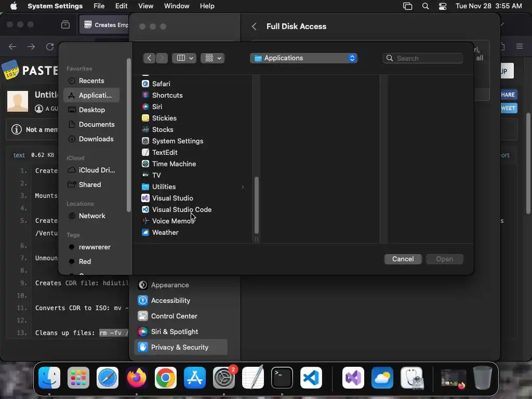This screenshot has height=399, width=532.
Task: Select iCloud Drive in the sidebar
Action: [91, 170]
